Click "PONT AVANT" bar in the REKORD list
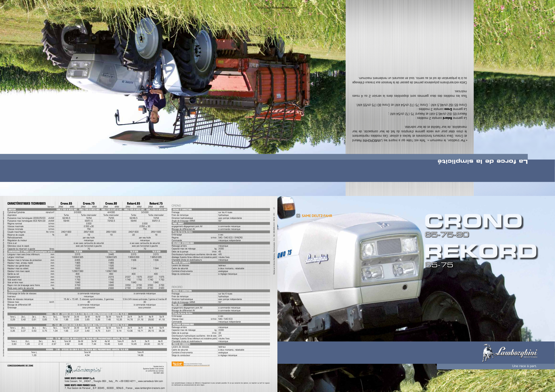The height and width of the screenshot is (392, 555). (x=221, y=305)
